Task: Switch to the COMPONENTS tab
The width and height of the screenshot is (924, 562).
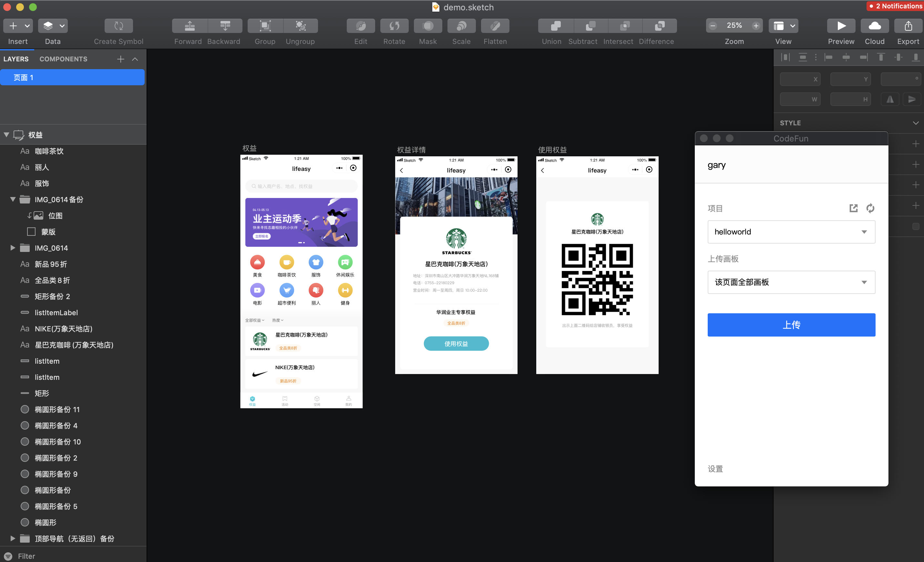Action: (63, 59)
